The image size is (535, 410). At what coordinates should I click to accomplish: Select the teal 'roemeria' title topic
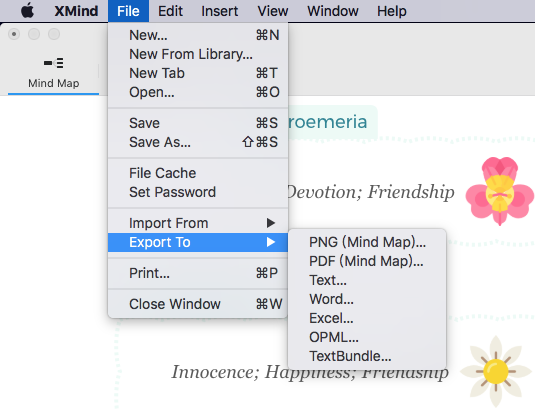coord(333,122)
